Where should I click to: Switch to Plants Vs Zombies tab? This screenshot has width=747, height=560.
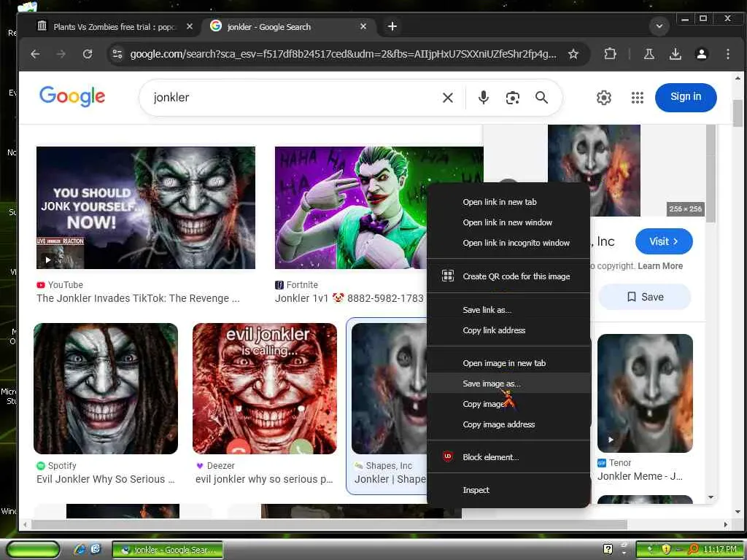coord(115,27)
